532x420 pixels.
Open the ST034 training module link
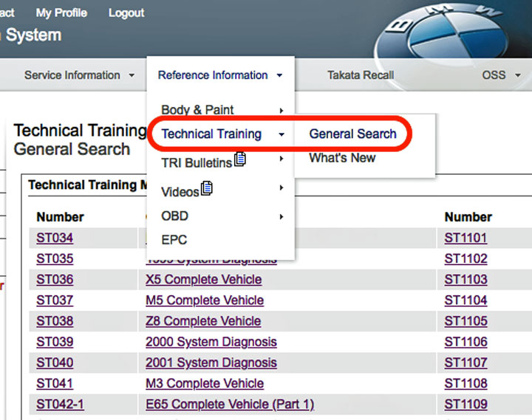pyautogui.click(x=55, y=238)
